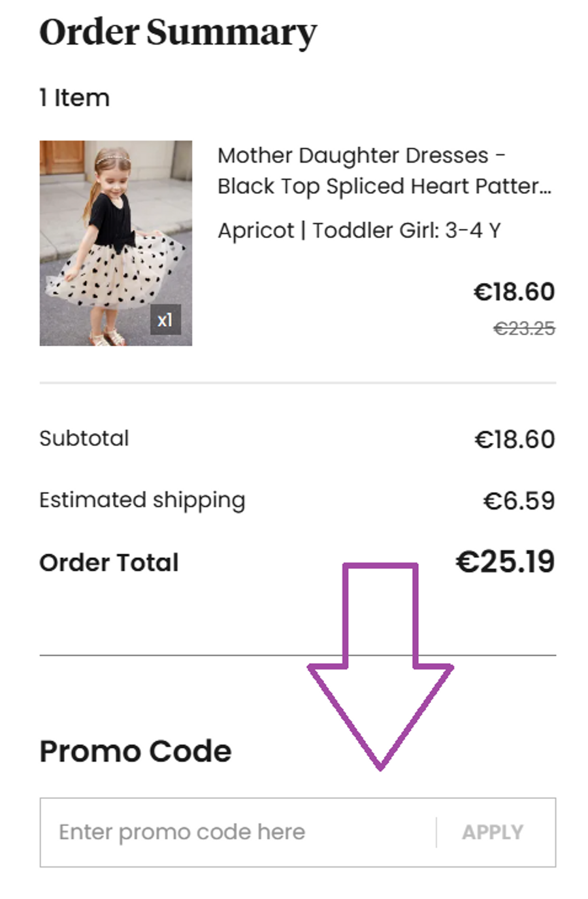Click the €25.19 order total amount
Image resolution: width=588 pixels, height=899 pixels.
[505, 562]
